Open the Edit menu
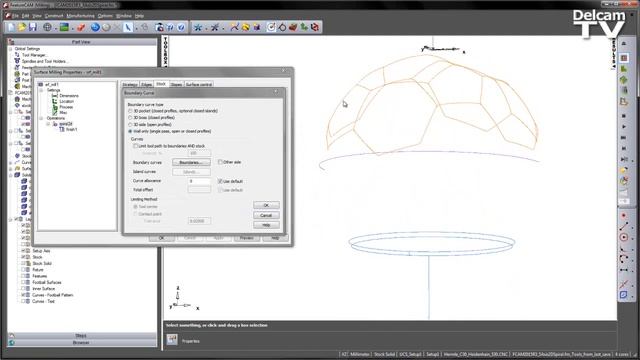 [x=25, y=16]
